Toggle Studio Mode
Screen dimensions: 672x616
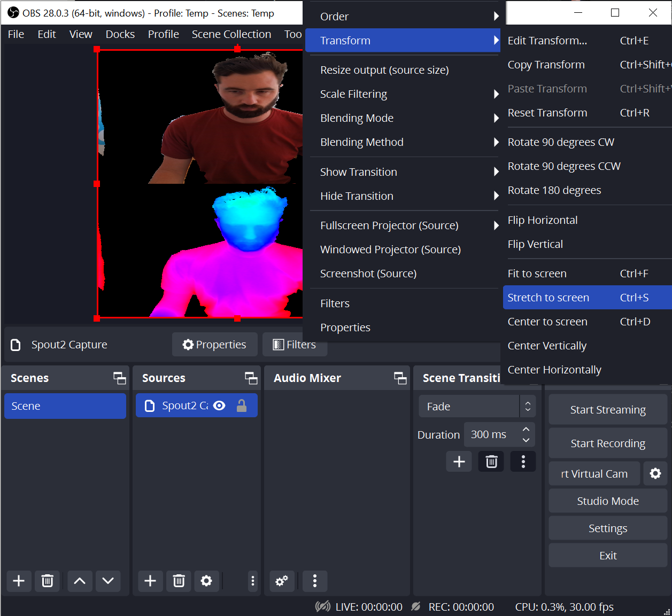[x=607, y=501]
